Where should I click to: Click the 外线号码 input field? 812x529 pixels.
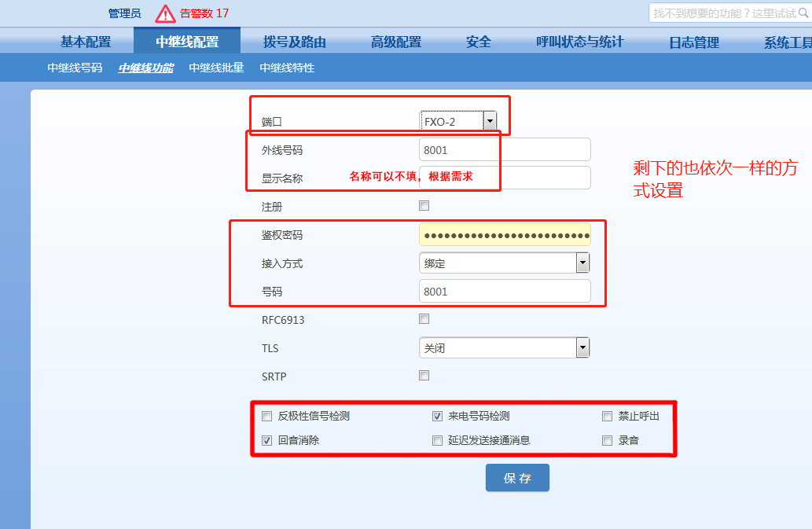coord(505,149)
